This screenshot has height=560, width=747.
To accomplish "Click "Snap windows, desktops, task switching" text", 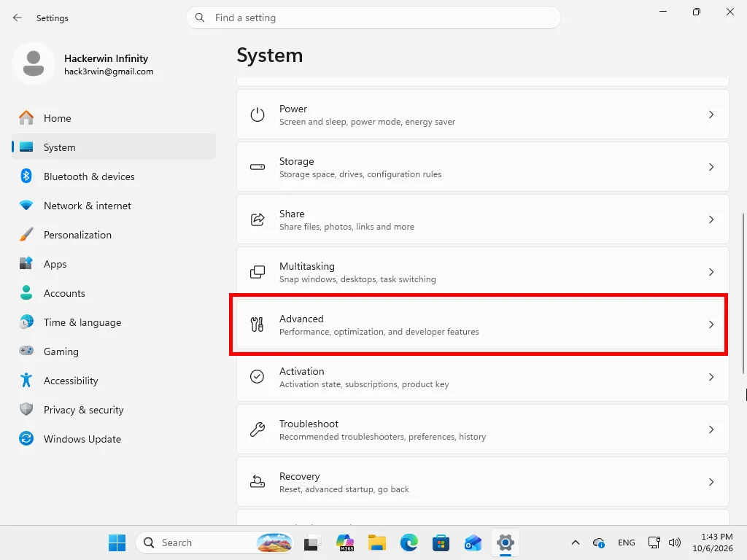I will point(357,279).
